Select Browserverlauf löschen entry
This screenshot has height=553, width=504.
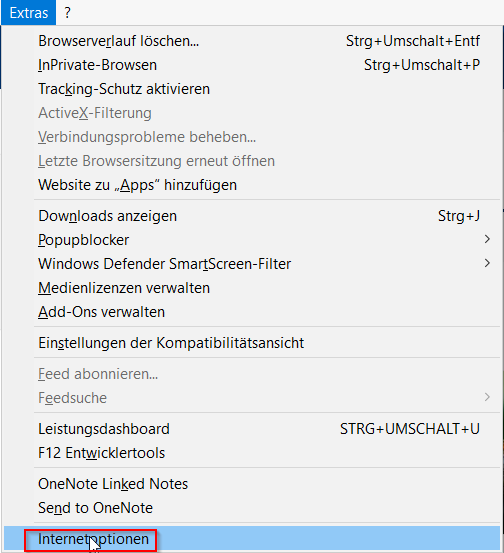(252, 41)
